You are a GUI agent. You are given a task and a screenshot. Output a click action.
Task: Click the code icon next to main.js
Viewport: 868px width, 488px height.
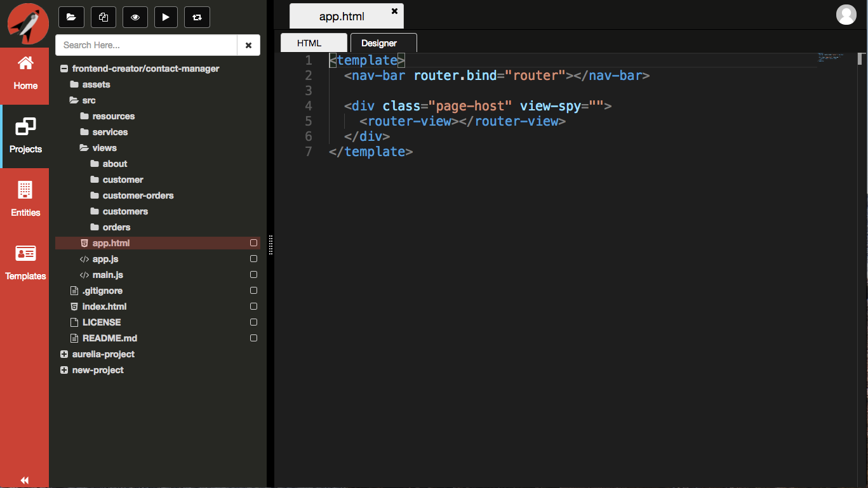[84, 275]
